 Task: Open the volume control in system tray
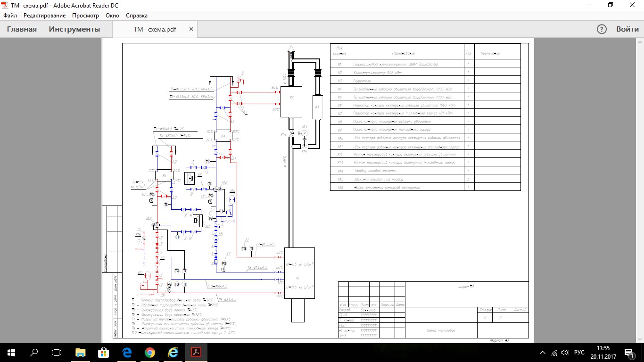565,353
